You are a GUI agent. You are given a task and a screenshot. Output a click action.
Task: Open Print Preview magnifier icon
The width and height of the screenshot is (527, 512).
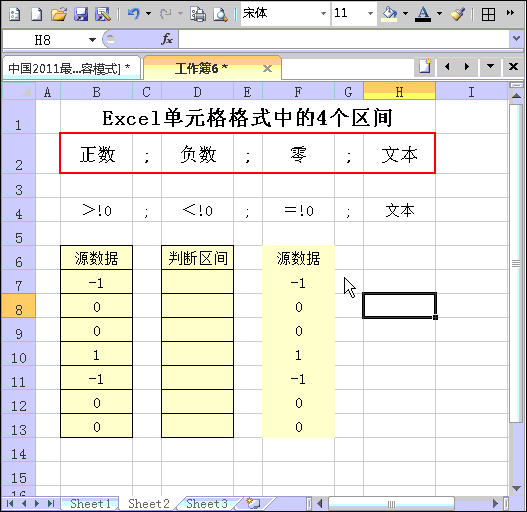click(220, 14)
